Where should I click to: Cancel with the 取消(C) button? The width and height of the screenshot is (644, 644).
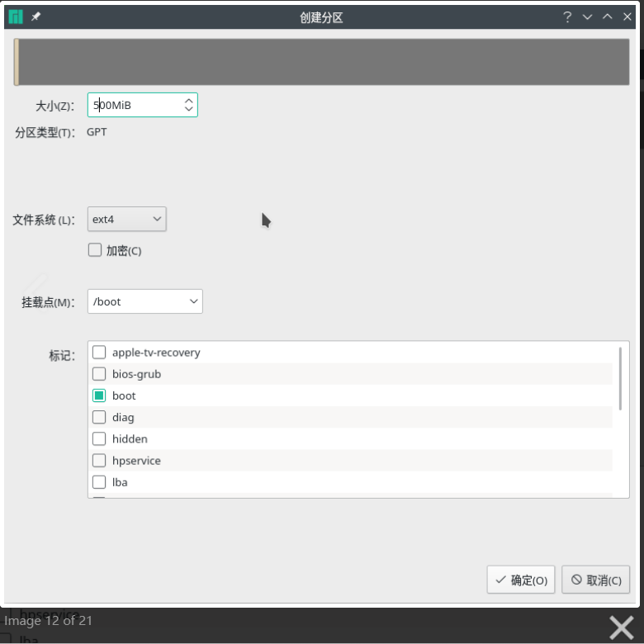[596, 580]
